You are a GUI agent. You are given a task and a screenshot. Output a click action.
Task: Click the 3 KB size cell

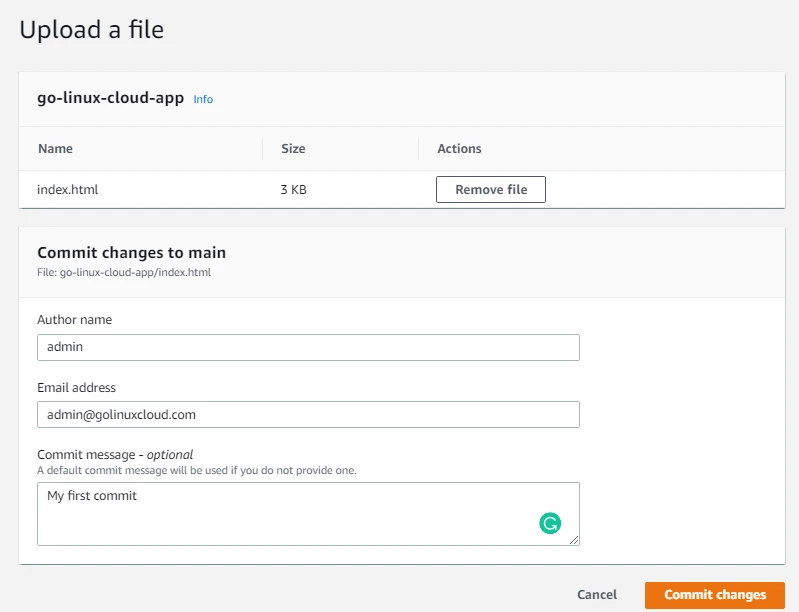click(x=293, y=189)
